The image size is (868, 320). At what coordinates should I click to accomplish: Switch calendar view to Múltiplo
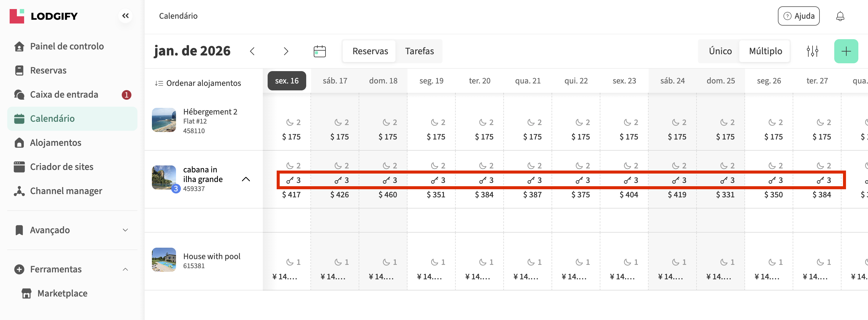click(x=765, y=51)
